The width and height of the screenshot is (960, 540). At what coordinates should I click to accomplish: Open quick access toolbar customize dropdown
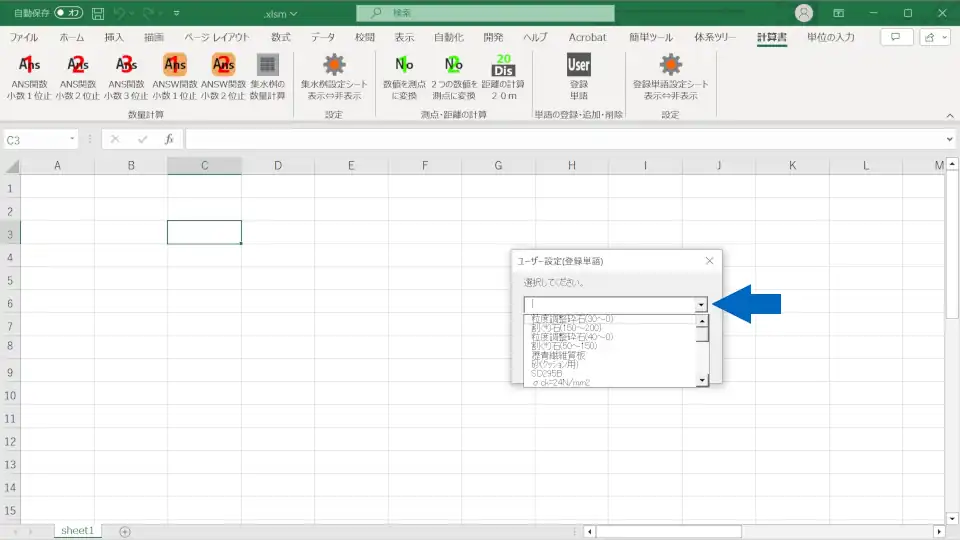176,13
